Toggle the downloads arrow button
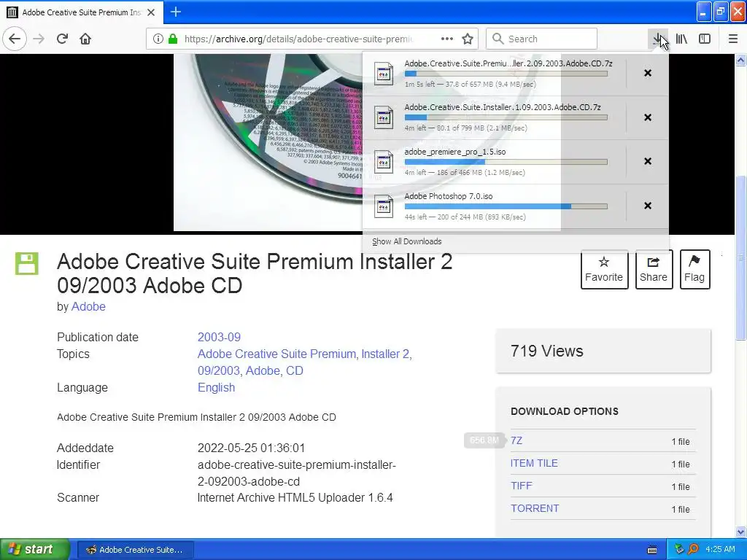Screen dimensions: 747x560 point(658,39)
